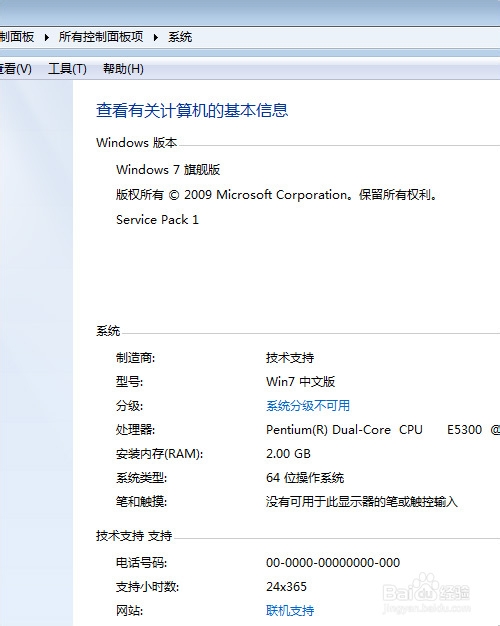Open the 工具(T) menu
The image size is (500, 626).
[x=67, y=69]
